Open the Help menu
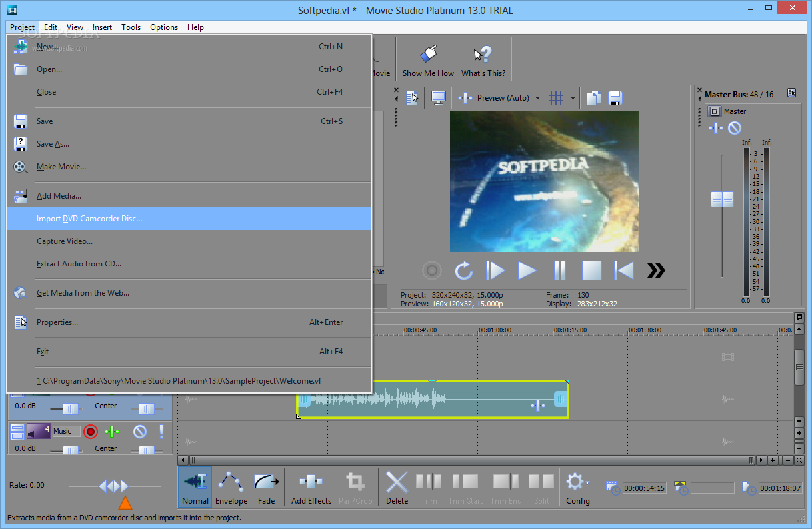The width and height of the screenshot is (812, 529). (195, 27)
